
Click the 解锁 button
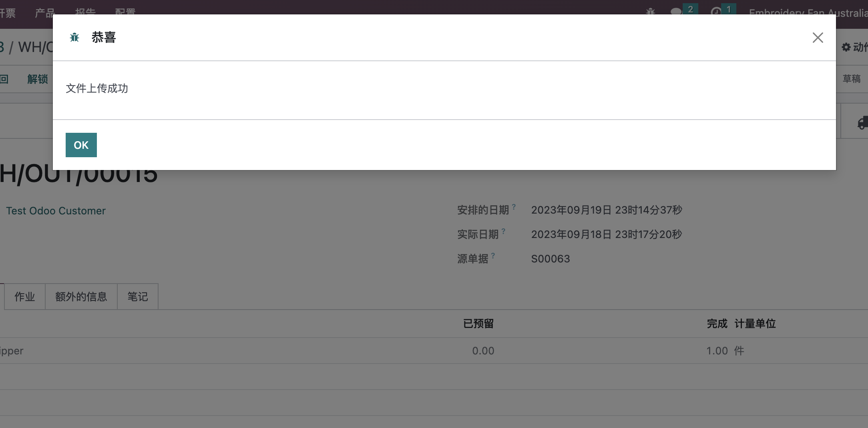coord(38,79)
